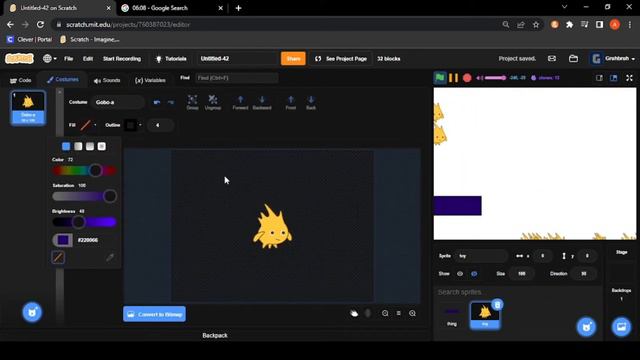Click the Costume name field Gobo-a
Viewport: 640px width, 360px height.
118,102
